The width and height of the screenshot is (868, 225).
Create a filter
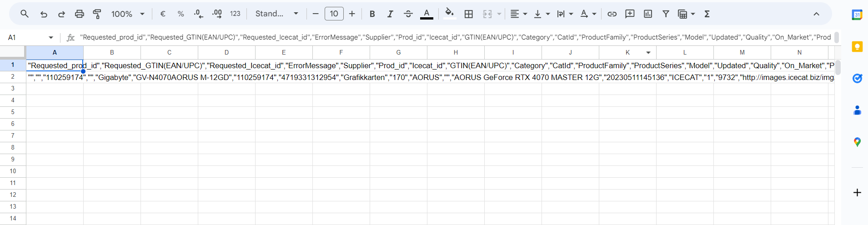point(666,14)
